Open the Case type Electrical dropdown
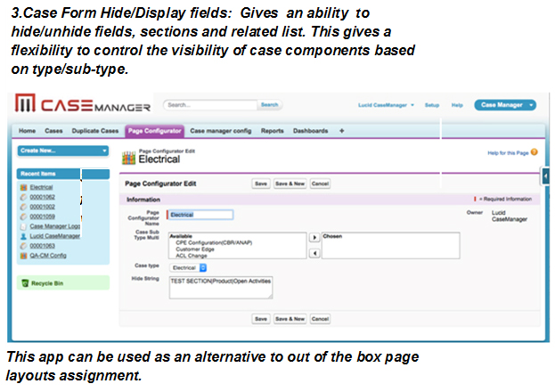 188,267
